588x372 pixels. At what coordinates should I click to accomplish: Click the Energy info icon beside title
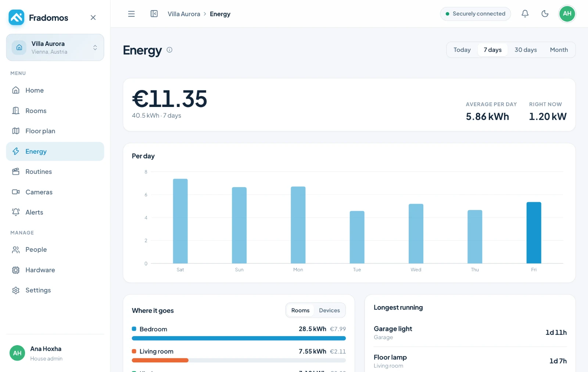[x=169, y=50]
